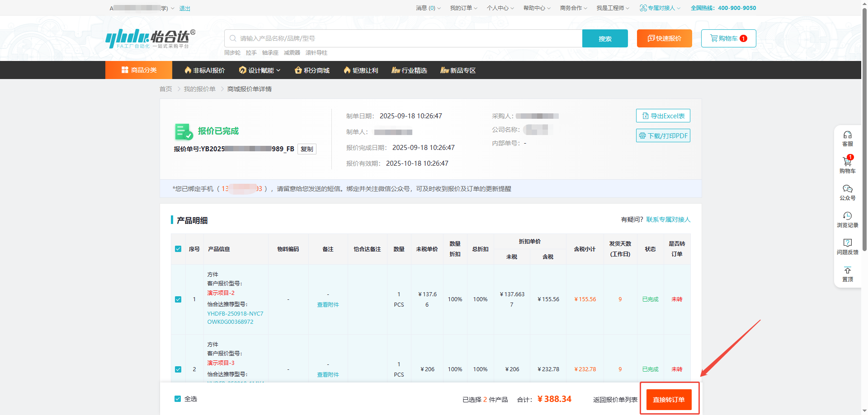The image size is (868, 415).
Task: Expand the 我的订单 dropdown
Action: [x=463, y=8]
